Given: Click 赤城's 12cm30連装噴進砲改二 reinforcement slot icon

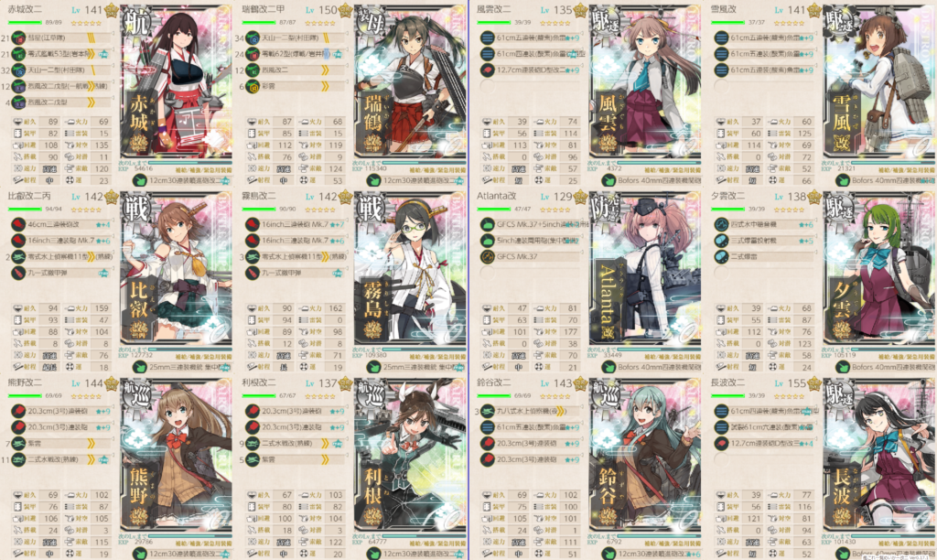Looking at the screenshot, I should click(140, 180).
